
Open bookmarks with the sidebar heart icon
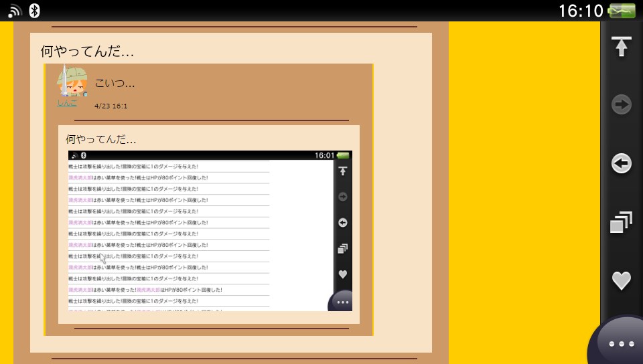(x=621, y=280)
